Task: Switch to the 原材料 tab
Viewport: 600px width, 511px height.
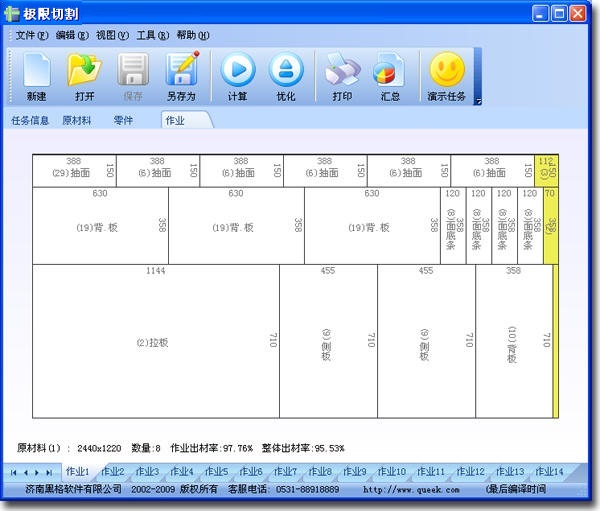Action: (x=77, y=120)
